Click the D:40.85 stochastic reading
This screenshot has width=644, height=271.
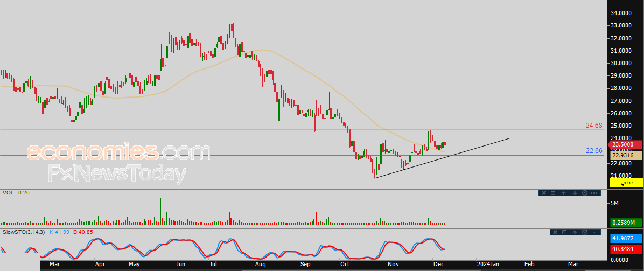(x=83, y=232)
